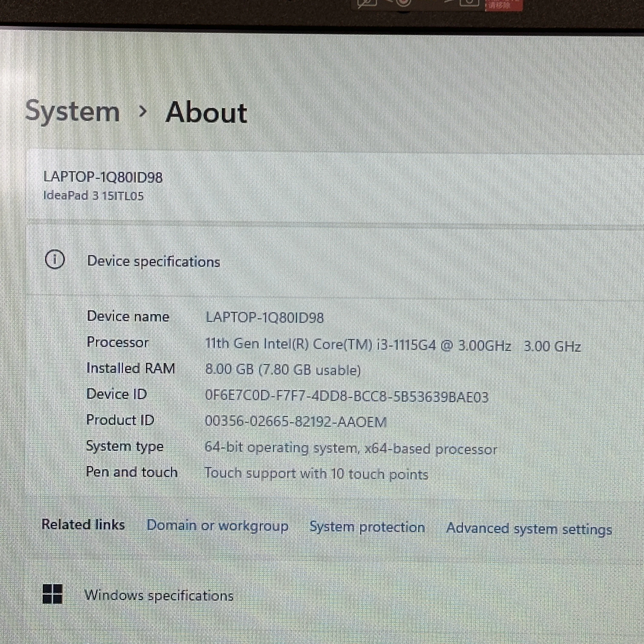Click the Related links label
The image size is (644, 644).
83,525
